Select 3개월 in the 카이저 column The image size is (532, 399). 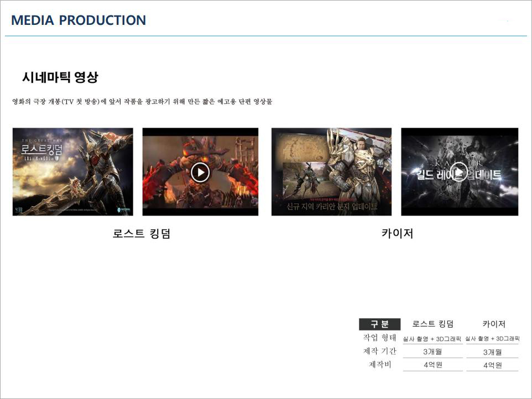pyautogui.click(x=492, y=352)
